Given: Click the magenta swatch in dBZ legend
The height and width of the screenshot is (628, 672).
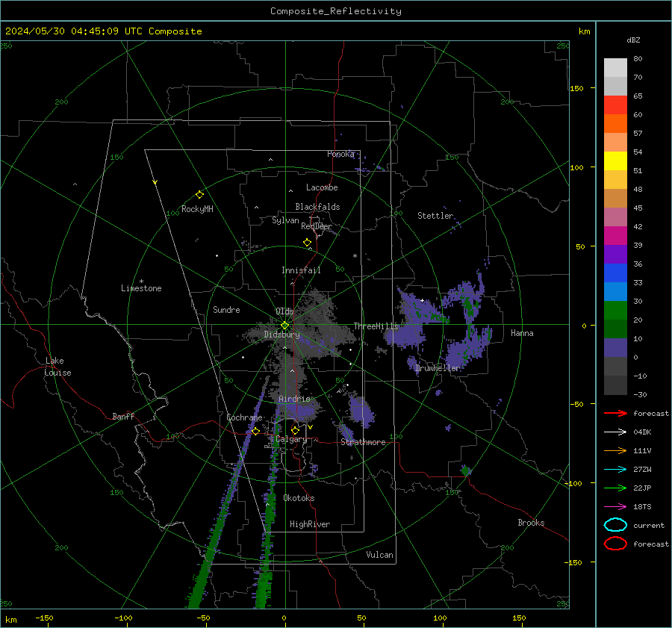Looking at the screenshot, I should (x=615, y=235).
